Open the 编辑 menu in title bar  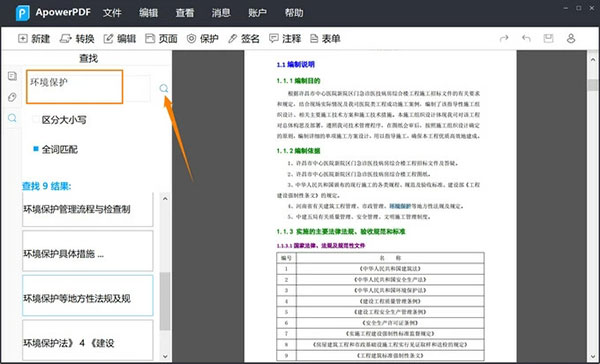click(x=148, y=13)
